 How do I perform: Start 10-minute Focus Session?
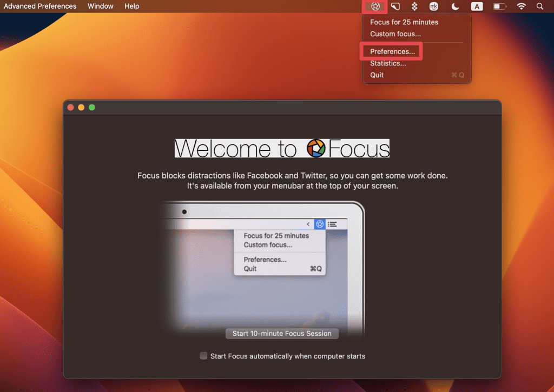pyautogui.click(x=282, y=334)
